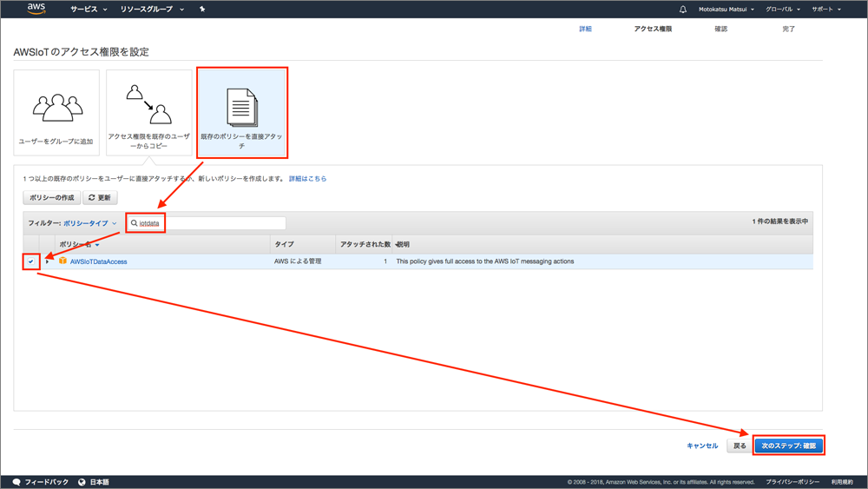Go to the 詳細 wizard step
This screenshot has width=868, height=489.
click(x=585, y=29)
